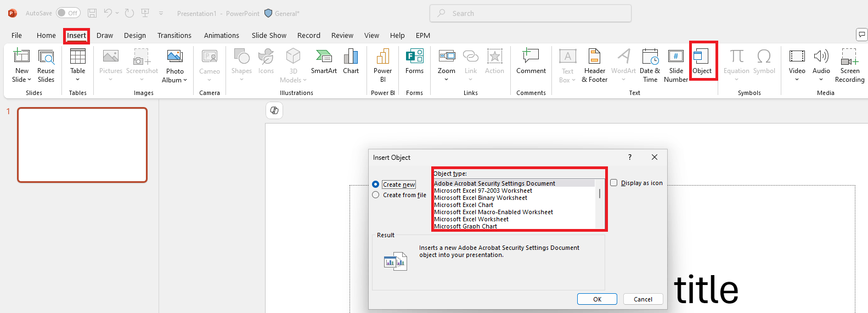
Task: Insert Slide Number
Action: tap(676, 65)
